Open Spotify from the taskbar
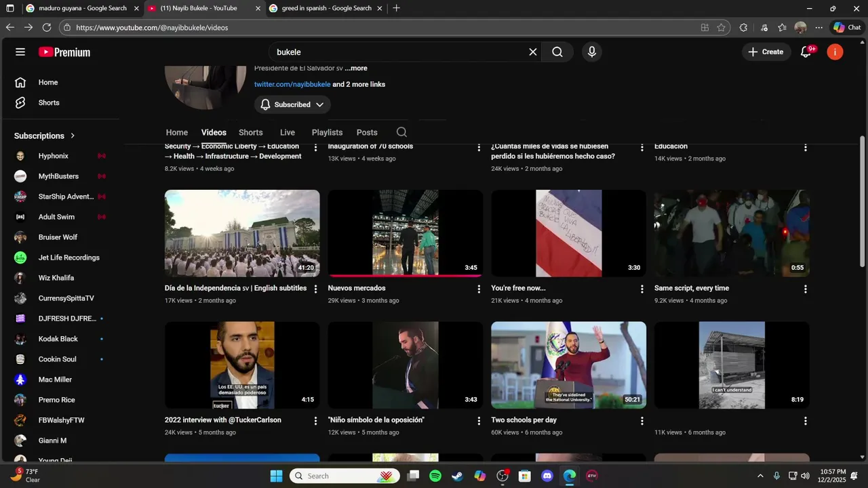The width and height of the screenshot is (868, 488). click(435, 476)
